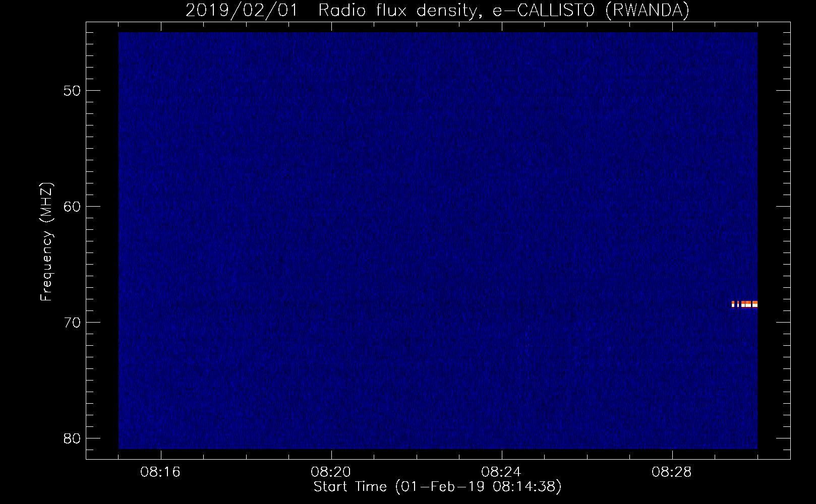Click the 08:20 time tick label
Viewport: 816px width, 504px height.
click(331, 472)
